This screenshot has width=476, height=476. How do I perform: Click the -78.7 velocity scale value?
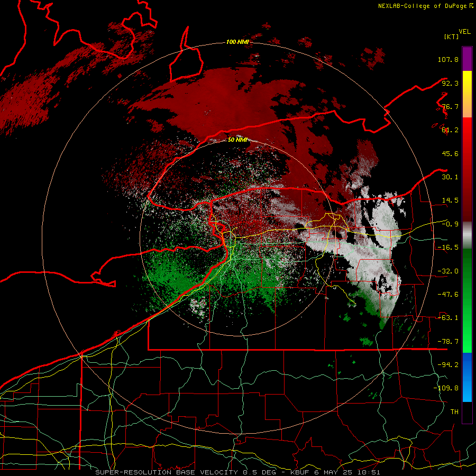[x=448, y=342]
